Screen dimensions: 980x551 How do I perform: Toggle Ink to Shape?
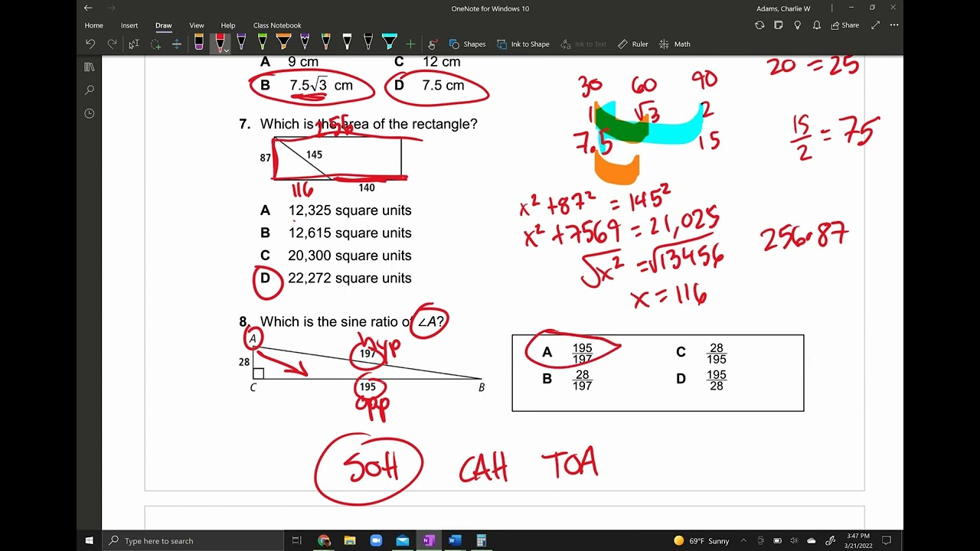(x=523, y=44)
